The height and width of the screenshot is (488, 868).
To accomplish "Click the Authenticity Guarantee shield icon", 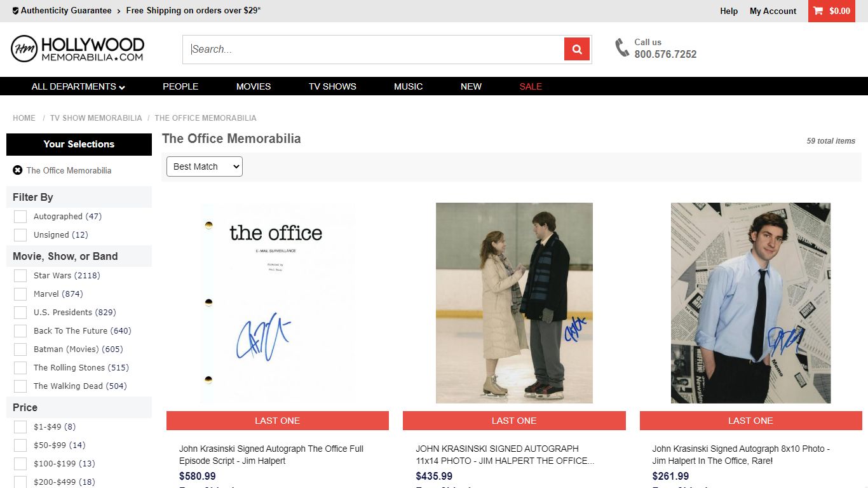I will point(15,11).
